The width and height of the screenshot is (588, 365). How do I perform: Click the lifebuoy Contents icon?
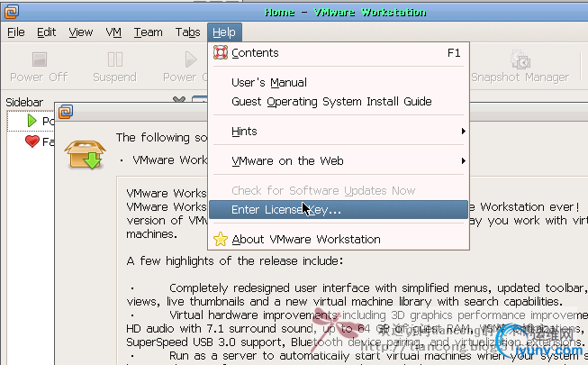click(221, 52)
